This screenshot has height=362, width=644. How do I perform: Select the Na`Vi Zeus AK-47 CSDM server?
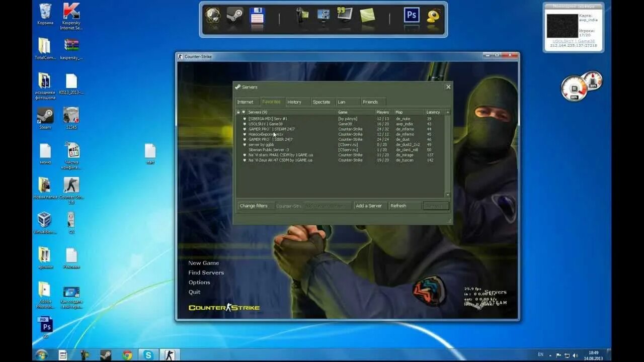point(340,160)
